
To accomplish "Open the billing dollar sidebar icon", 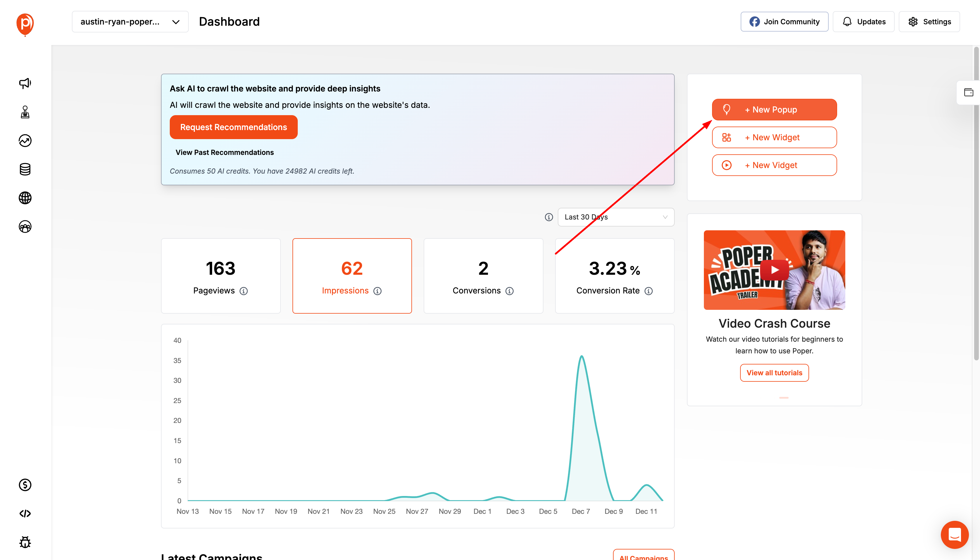I will pos(25,485).
